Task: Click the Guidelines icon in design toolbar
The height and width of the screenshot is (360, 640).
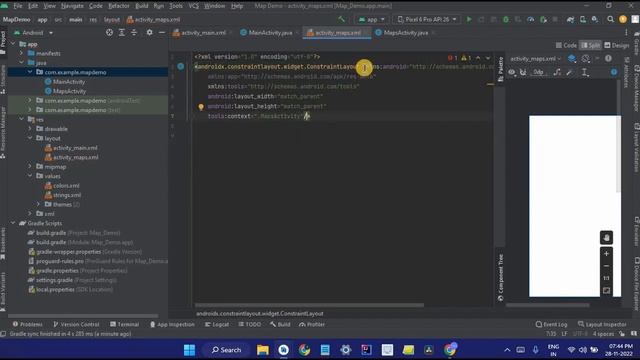Action: point(584,72)
